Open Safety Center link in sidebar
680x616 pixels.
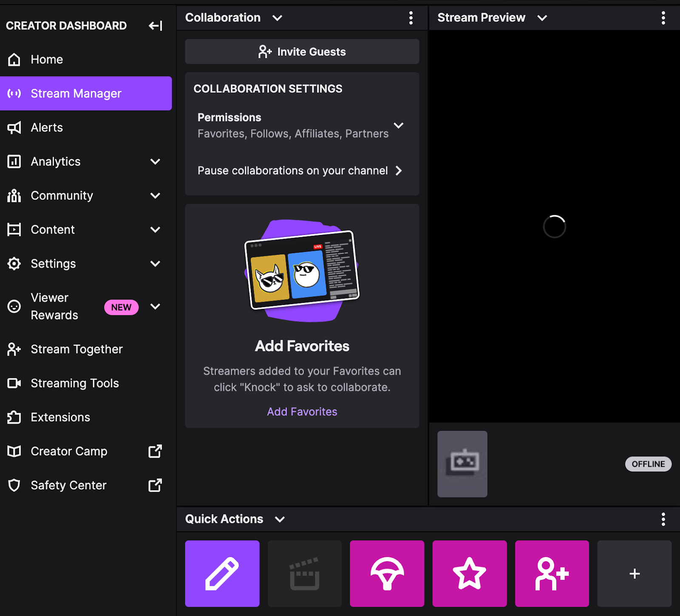tap(86, 485)
